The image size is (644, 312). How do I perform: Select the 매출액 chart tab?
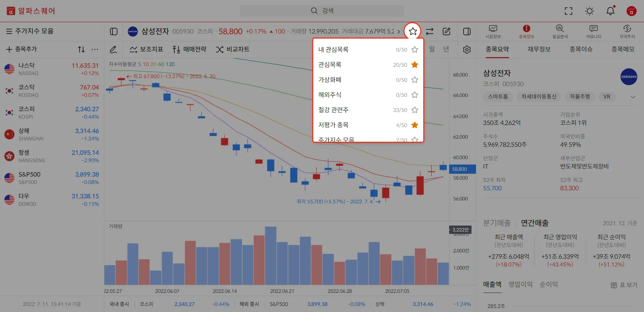tap(492, 285)
